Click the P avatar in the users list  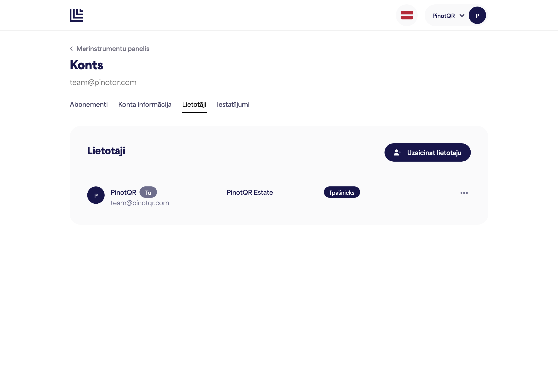coord(96,195)
